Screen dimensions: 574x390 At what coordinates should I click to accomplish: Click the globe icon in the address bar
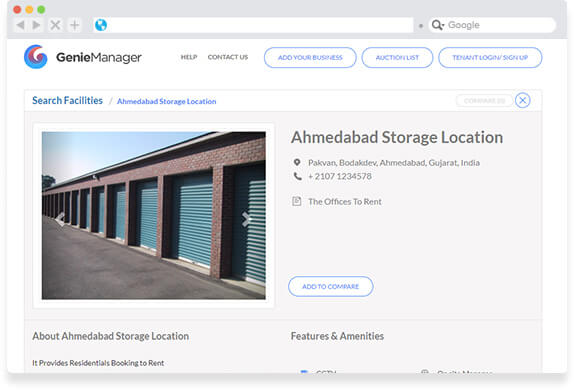101,25
